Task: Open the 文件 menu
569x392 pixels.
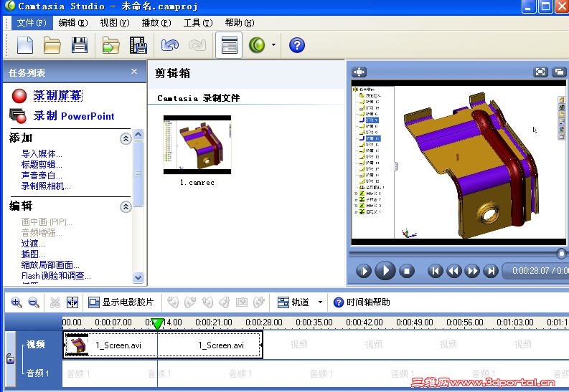Action: 32,23
